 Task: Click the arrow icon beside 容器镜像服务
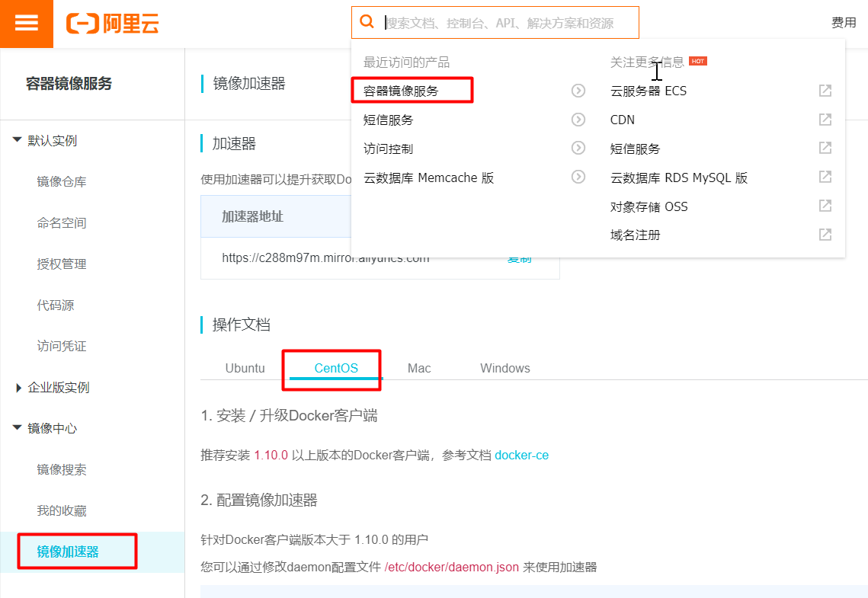click(578, 91)
